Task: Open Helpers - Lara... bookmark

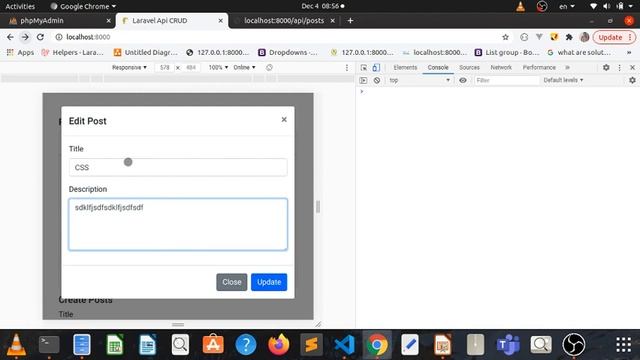Action: coord(73,52)
